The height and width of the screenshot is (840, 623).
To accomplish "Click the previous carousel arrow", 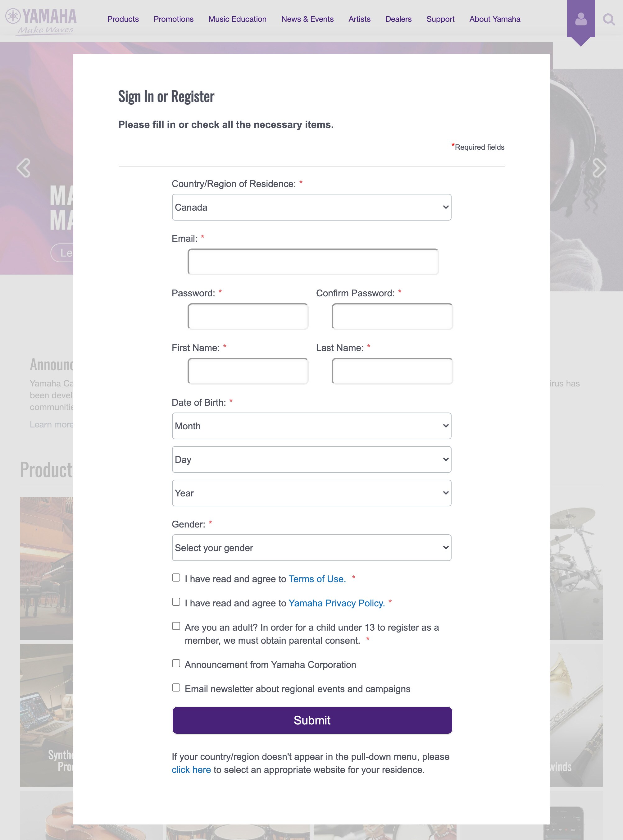I will [24, 168].
